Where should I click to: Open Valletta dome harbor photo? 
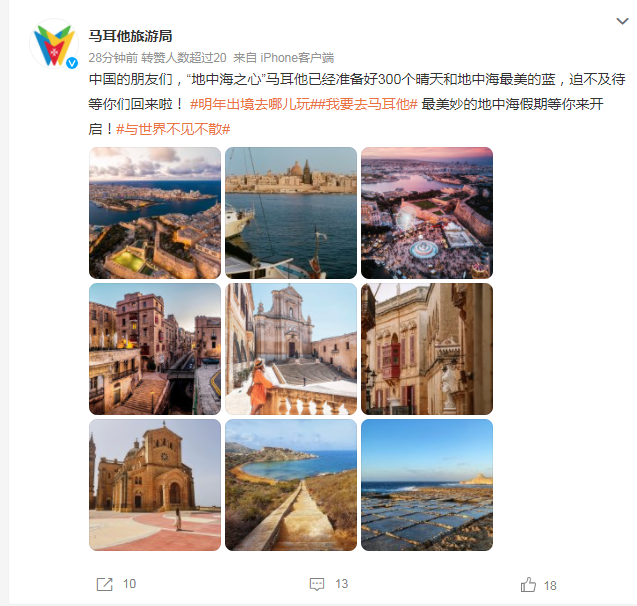[291, 213]
